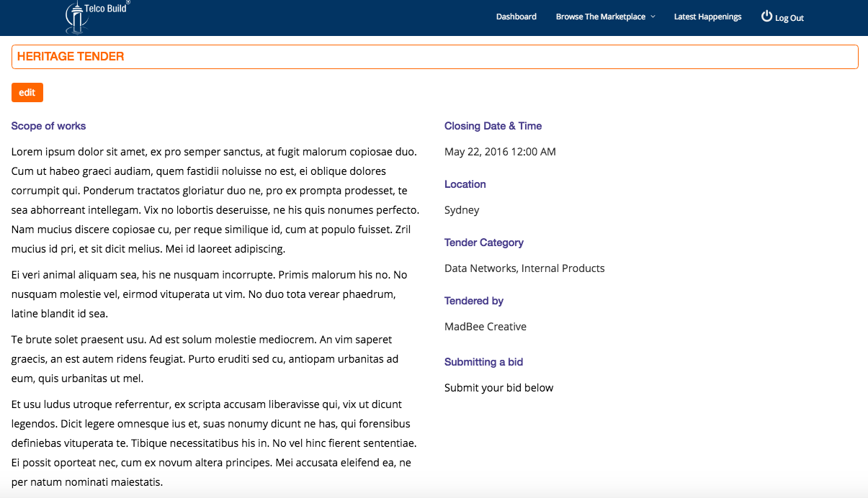868x498 pixels.
Task: Click the Closing Date & Time heading
Action: coord(493,126)
